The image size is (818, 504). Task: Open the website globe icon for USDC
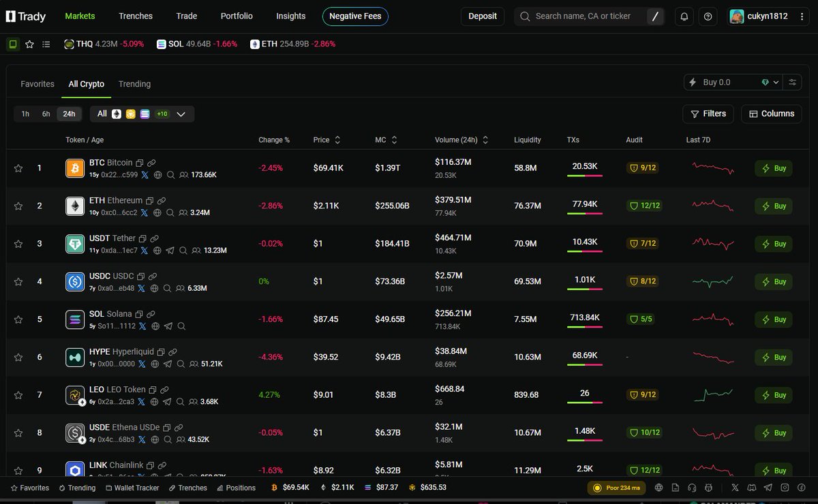point(154,288)
